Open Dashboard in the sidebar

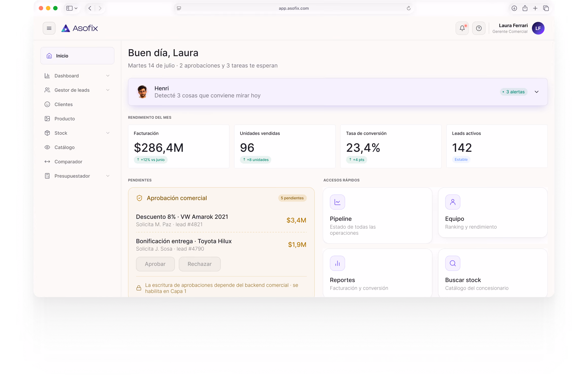pyautogui.click(x=77, y=76)
